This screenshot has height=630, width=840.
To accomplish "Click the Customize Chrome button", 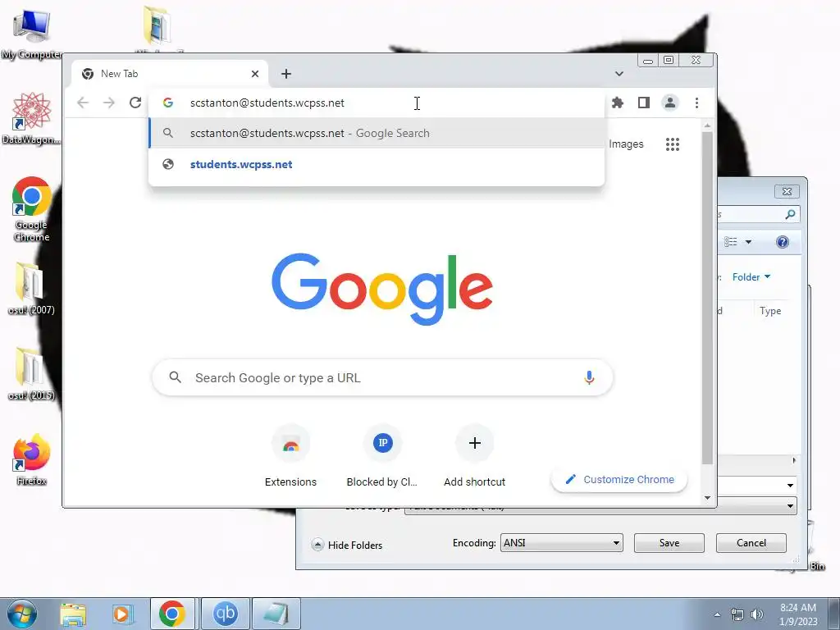I will (x=619, y=479).
